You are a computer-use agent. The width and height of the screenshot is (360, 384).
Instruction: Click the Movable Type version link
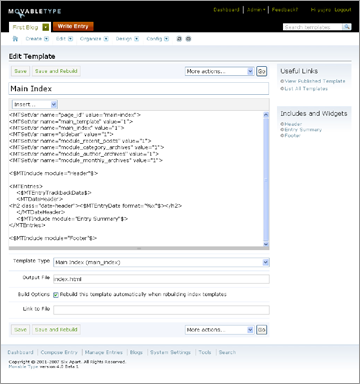(23, 367)
